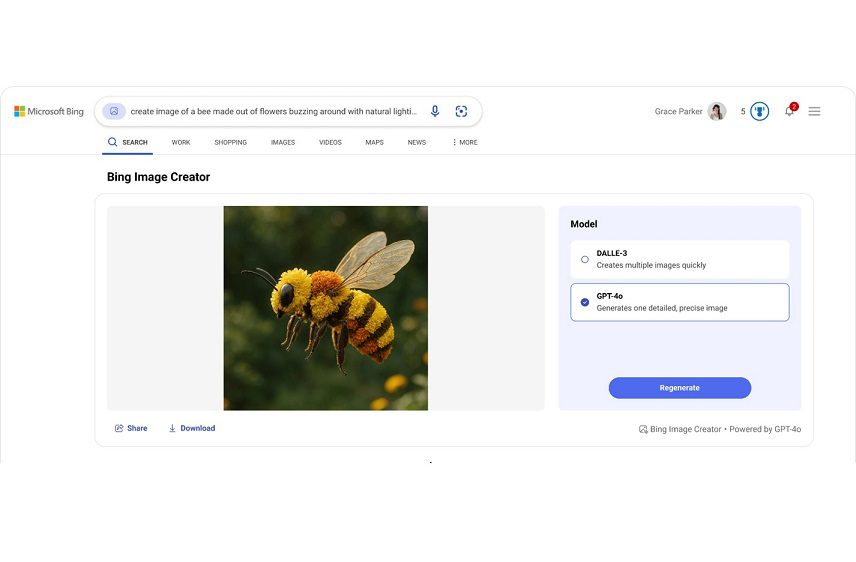Click the image creator icon in search box
Viewport: 856px width, 562px height.
tap(114, 112)
